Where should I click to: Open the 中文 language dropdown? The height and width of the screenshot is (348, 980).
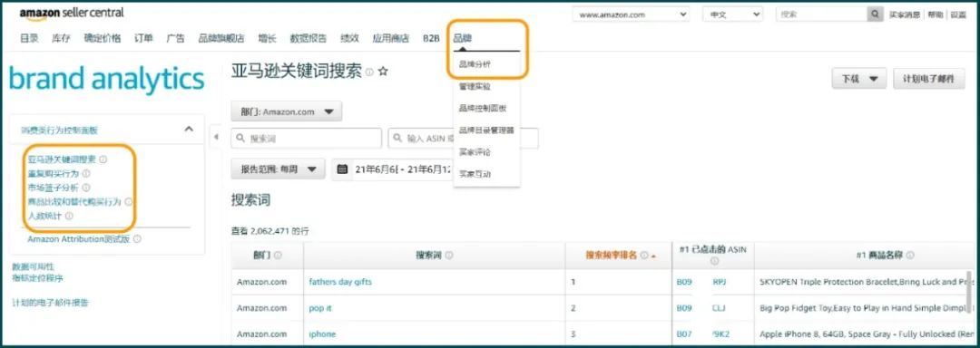click(x=732, y=14)
